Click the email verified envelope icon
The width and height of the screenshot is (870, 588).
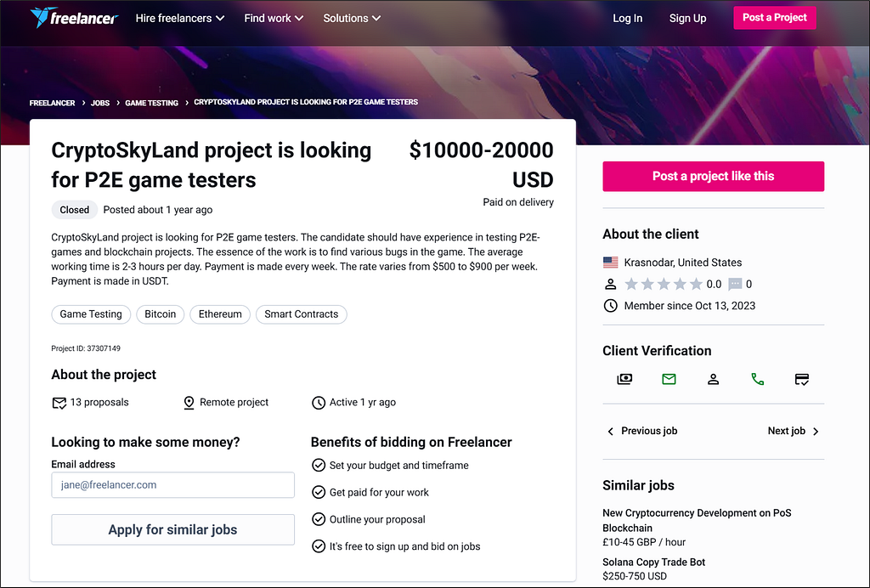tap(669, 379)
